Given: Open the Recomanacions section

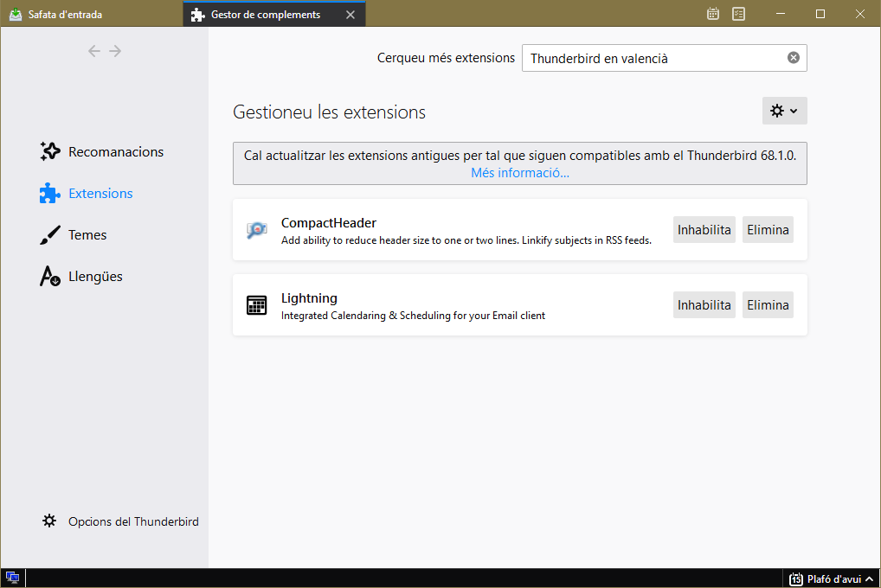Looking at the screenshot, I should 102,151.
